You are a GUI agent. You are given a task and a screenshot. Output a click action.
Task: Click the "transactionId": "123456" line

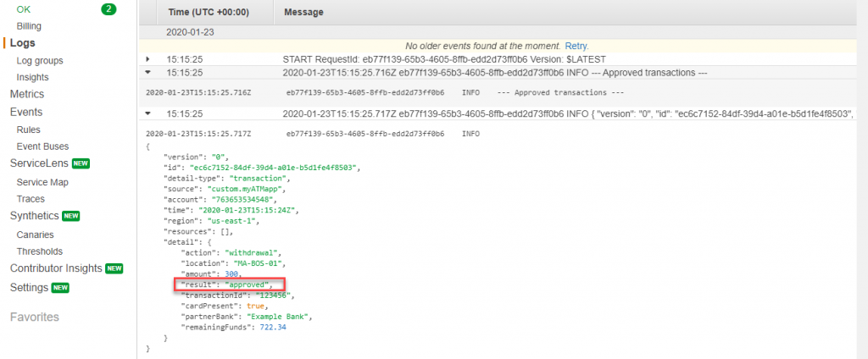[237, 296]
